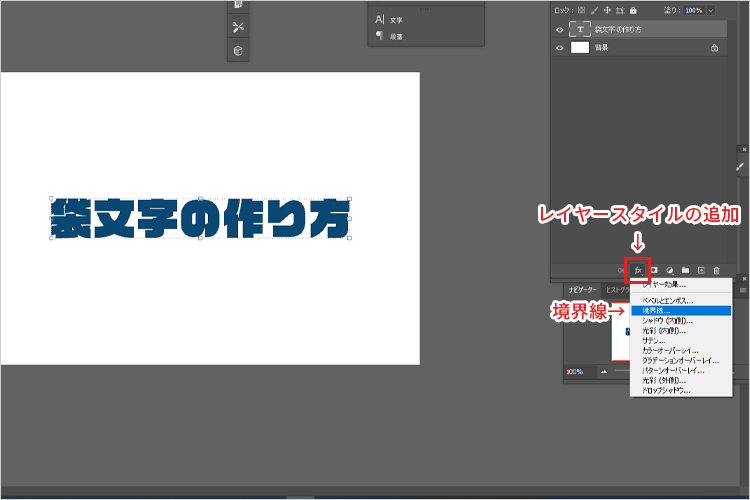Choose サテン... satin effect
Image resolution: width=750 pixels, height=500 pixels.
681,341
